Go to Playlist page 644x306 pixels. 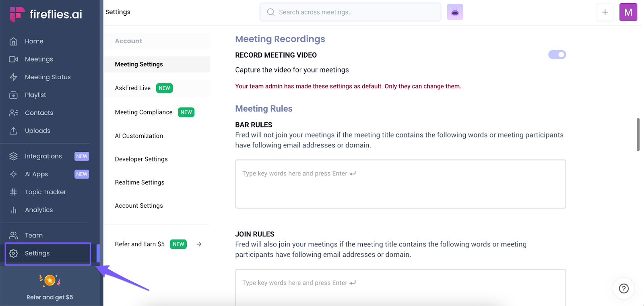[x=35, y=95]
